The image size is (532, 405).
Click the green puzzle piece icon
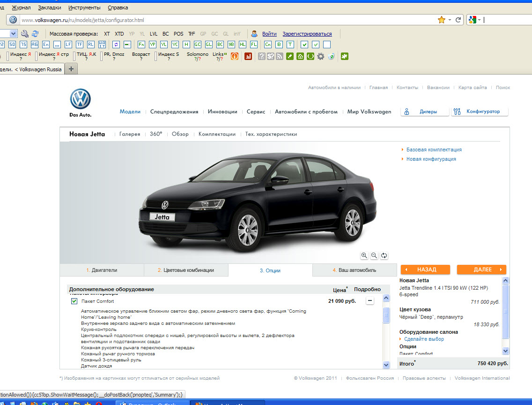pyautogui.click(x=344, y=56)
